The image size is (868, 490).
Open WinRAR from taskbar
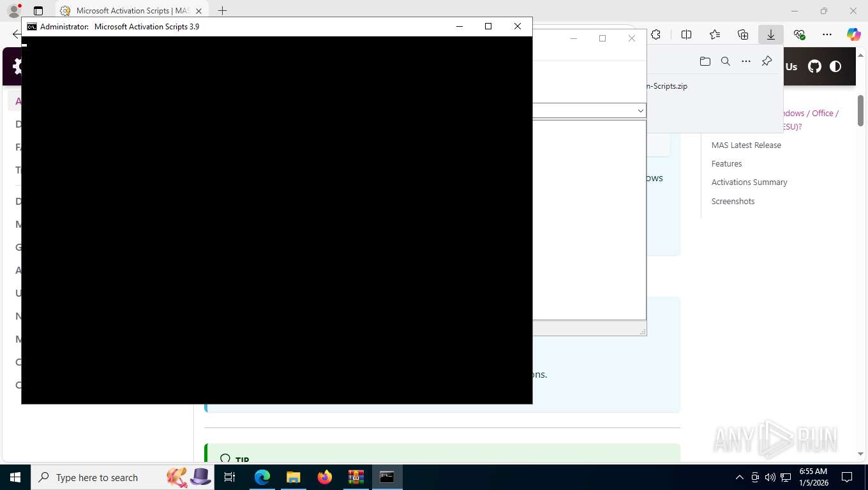355,477
